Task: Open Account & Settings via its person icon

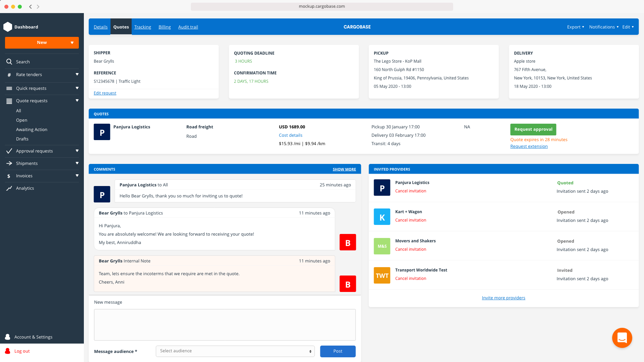Action: (x=7, y=337)
